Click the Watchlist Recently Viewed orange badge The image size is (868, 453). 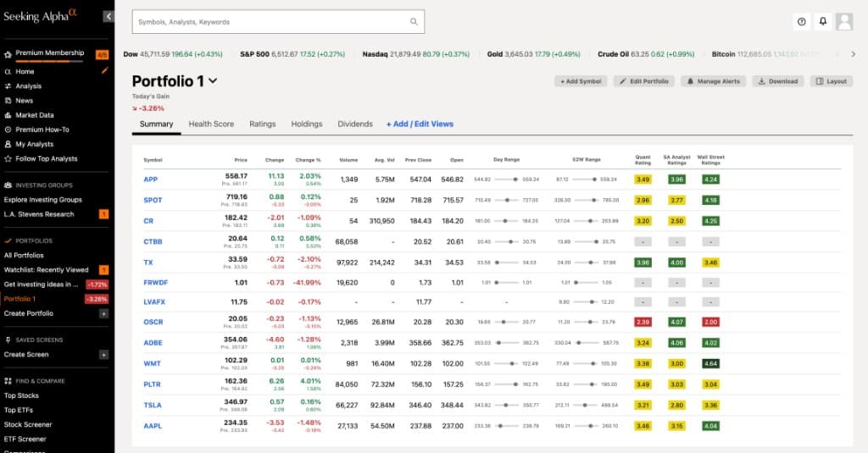[x=103, y=270]
